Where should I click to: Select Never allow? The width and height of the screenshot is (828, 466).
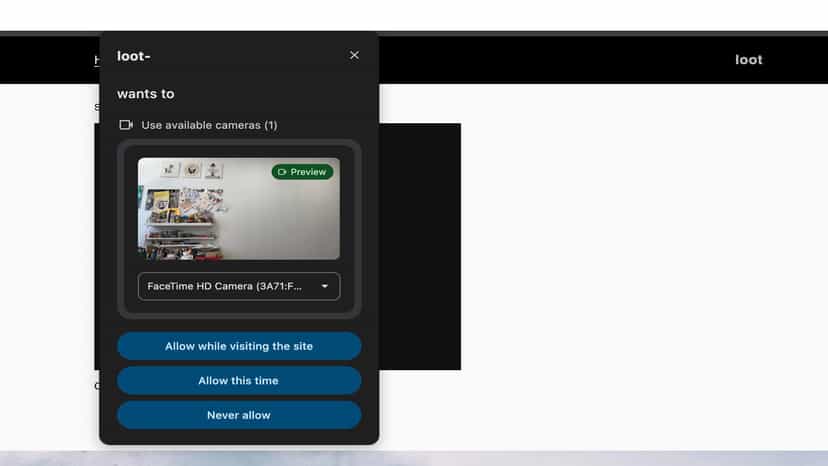pos(239,415)
